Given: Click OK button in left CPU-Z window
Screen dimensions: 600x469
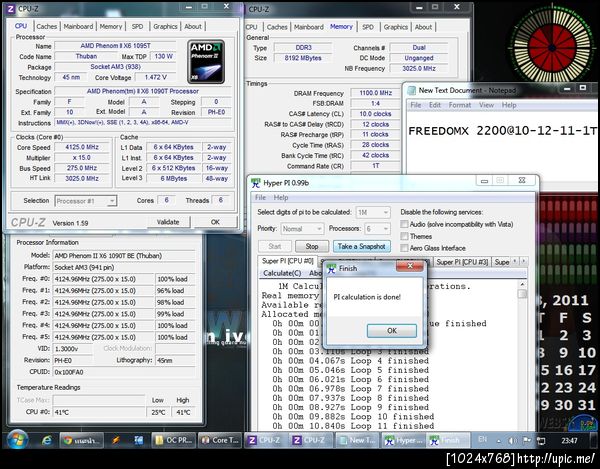Looking at the screenshot, I should (x=215, y=222).
